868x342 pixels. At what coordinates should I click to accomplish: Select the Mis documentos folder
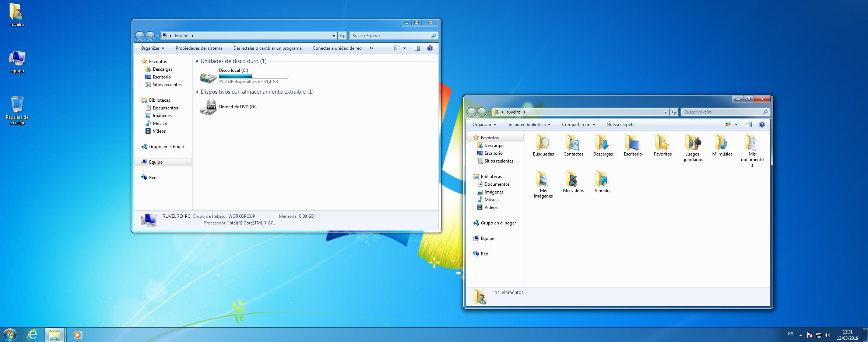point(752,151)
